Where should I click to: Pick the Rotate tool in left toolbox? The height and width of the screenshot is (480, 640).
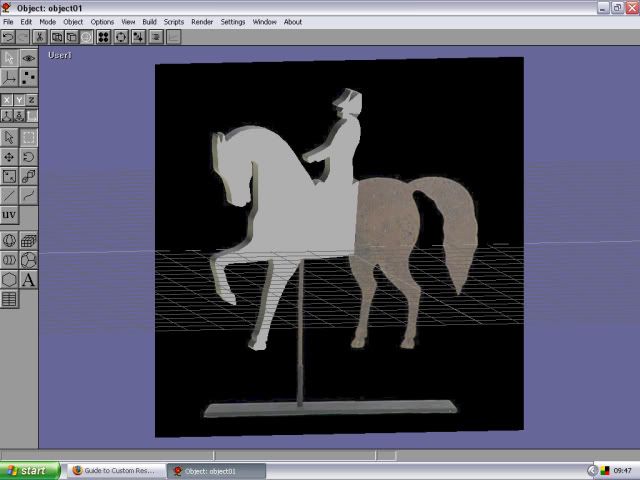28,157
